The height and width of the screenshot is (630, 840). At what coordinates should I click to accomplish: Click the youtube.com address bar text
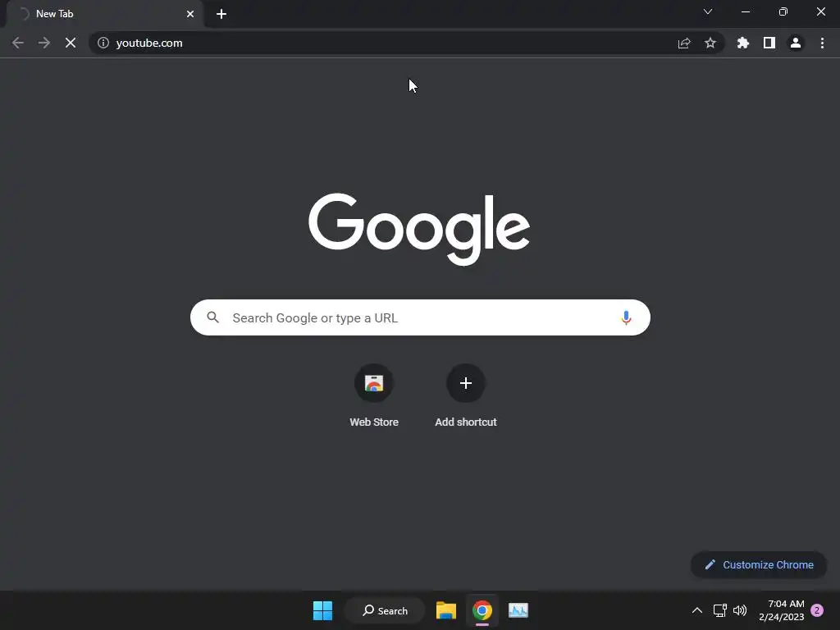click(149, 43)
